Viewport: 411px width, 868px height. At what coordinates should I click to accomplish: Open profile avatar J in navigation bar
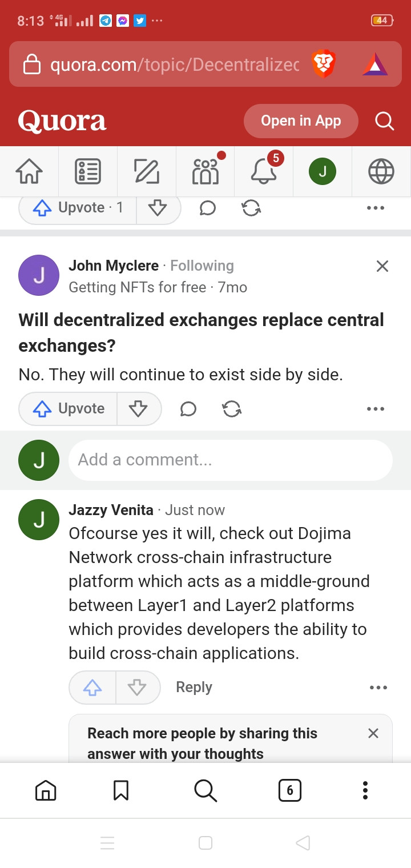point(323,171)
